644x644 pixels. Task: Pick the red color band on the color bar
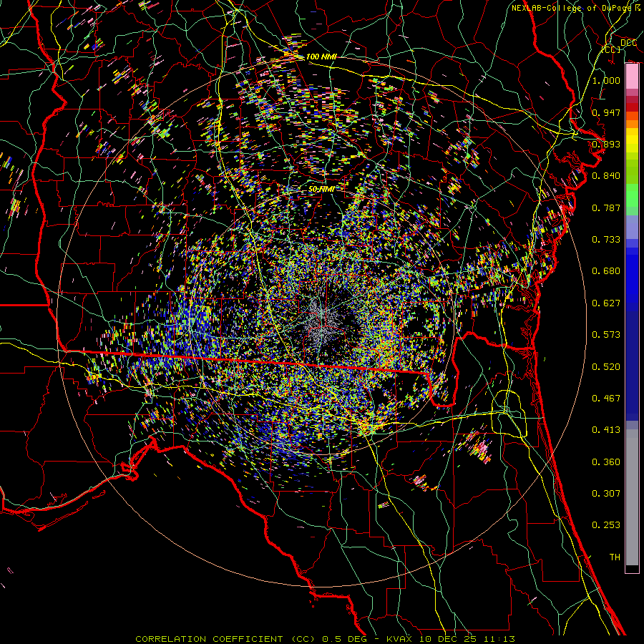coord(632,107)
